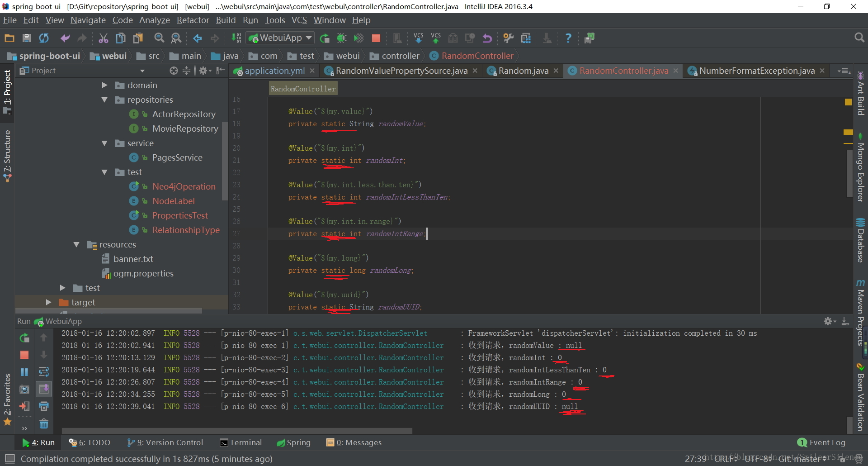Click the Cut scissors icon
This screenshot has width=868, height=466.
[x=104, y=38]
